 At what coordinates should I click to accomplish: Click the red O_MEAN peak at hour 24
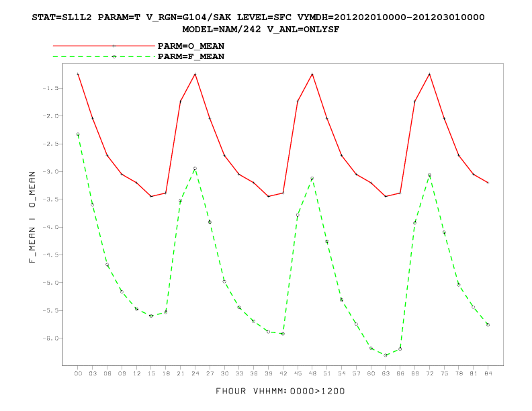point(195,74)
